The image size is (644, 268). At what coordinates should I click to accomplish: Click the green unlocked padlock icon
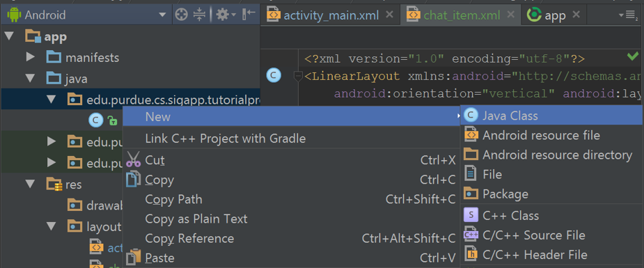112,120
